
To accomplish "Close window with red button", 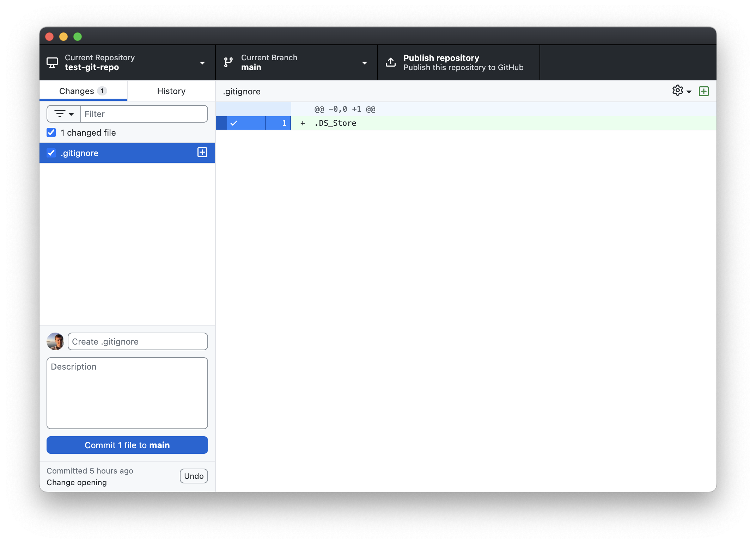I will pyautogui.click(x=50, y=37).
